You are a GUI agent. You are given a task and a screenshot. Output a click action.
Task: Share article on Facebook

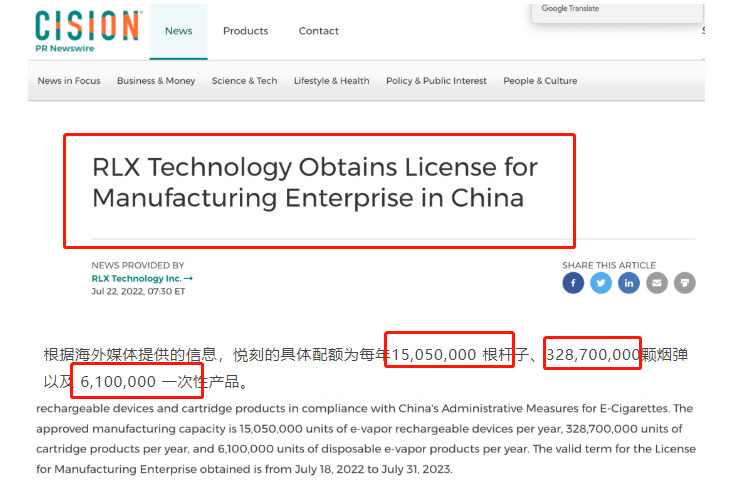point(573,283)
